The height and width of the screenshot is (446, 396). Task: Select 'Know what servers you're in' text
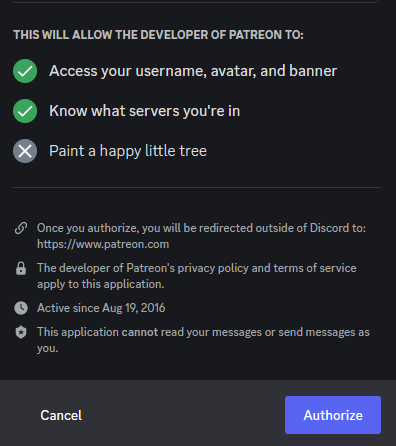144,111
